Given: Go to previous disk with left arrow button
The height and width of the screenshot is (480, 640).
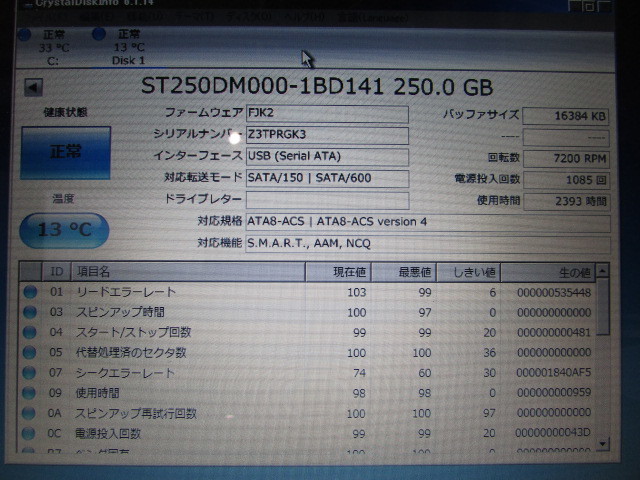Looking at the screenshot, I should click(x=33, y=87).
